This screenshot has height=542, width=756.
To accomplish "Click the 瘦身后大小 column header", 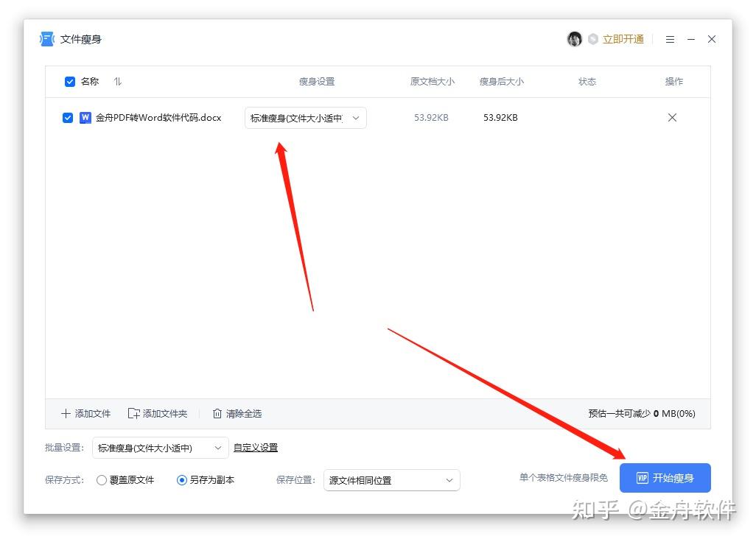I will [x=502, y=82].
